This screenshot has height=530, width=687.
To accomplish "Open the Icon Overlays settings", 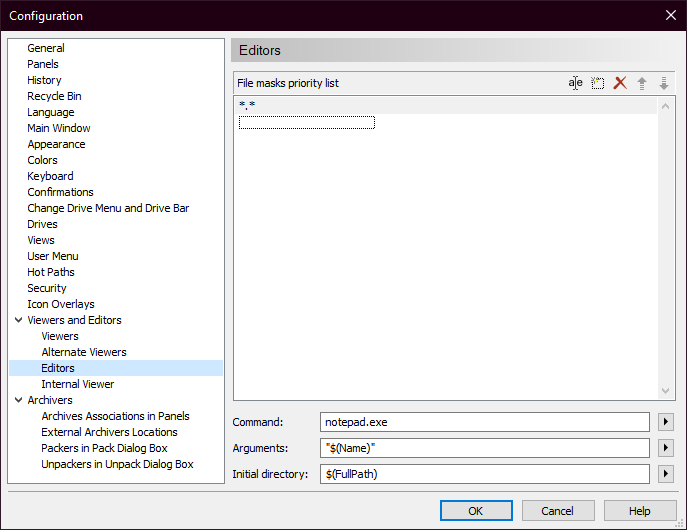I will coord(61,304).
